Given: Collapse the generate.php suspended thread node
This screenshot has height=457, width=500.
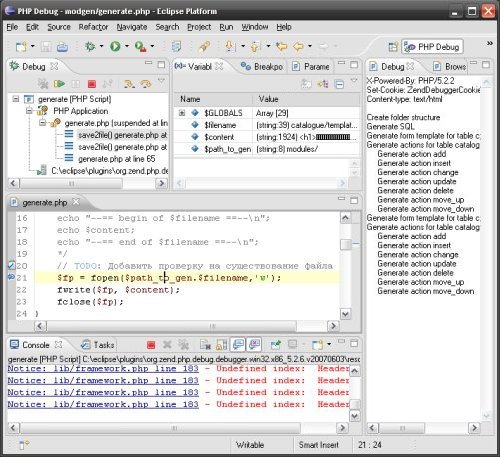Looking at the screenshot, I should (42, 123).
